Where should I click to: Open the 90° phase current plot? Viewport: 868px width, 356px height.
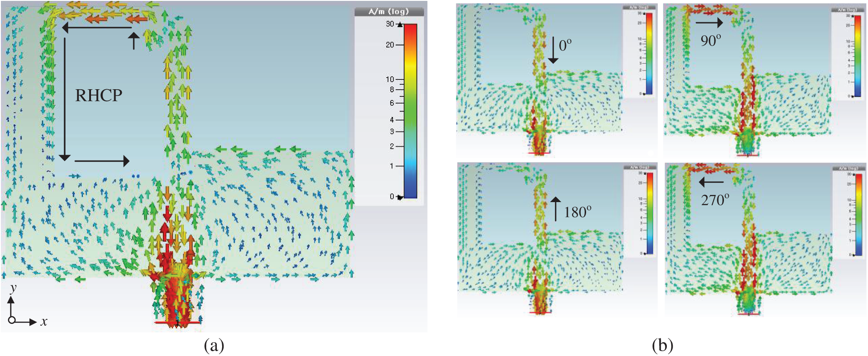point(747,80)
